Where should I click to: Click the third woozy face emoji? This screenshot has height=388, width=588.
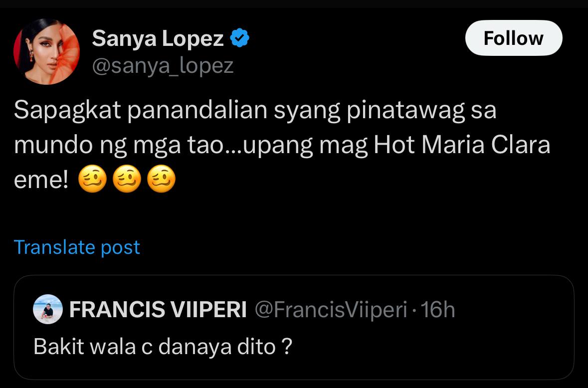click(162, 179)
